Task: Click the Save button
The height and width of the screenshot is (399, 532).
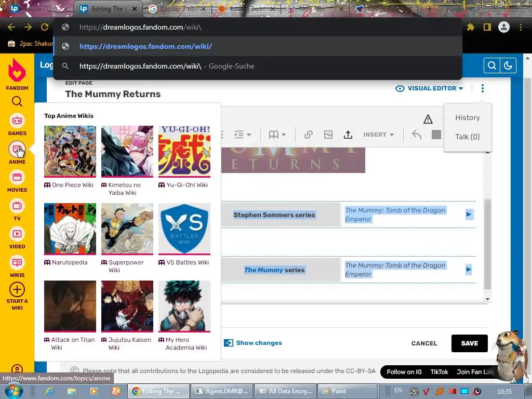Action: pos(470,343)
